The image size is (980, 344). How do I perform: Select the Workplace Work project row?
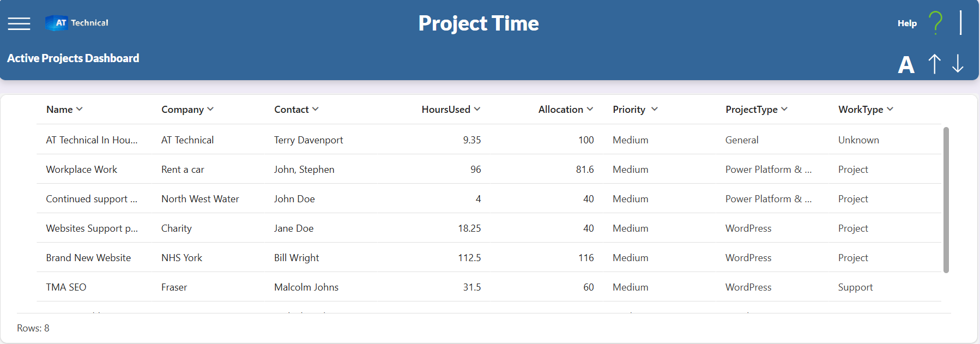click(489, 169)
